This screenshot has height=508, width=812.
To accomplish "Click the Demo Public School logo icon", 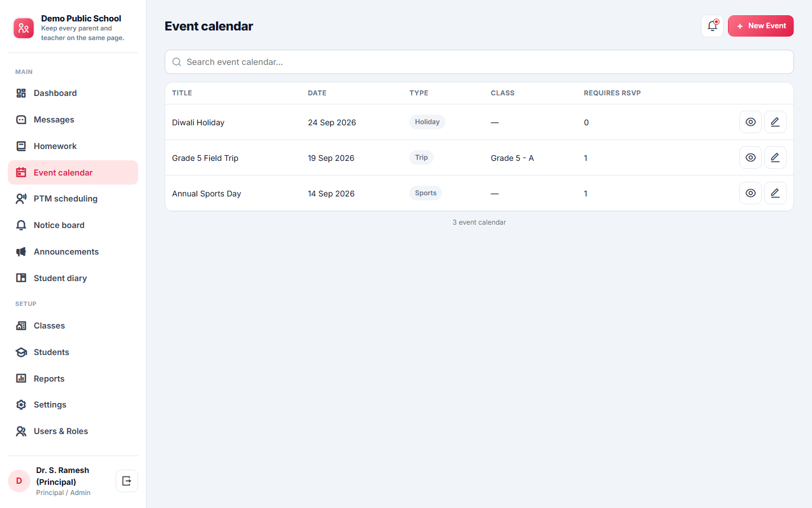I will (24, 28).
